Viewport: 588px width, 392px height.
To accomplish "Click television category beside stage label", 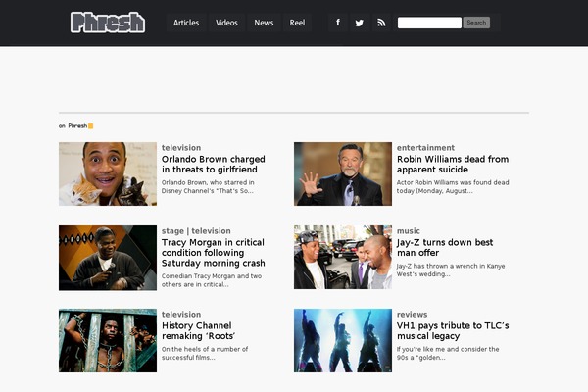I will click(x=211, y=231).
